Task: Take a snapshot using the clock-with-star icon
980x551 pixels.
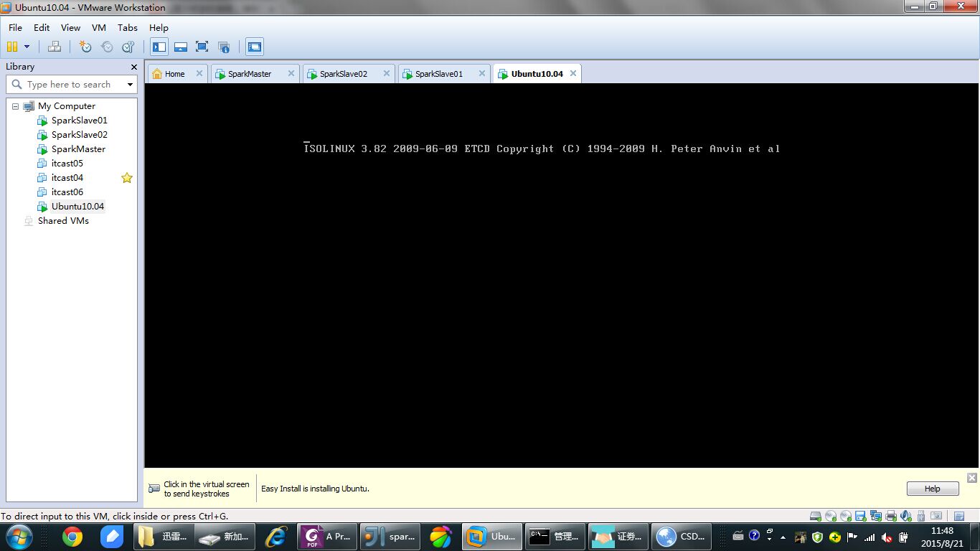Action: pos(85,47)
